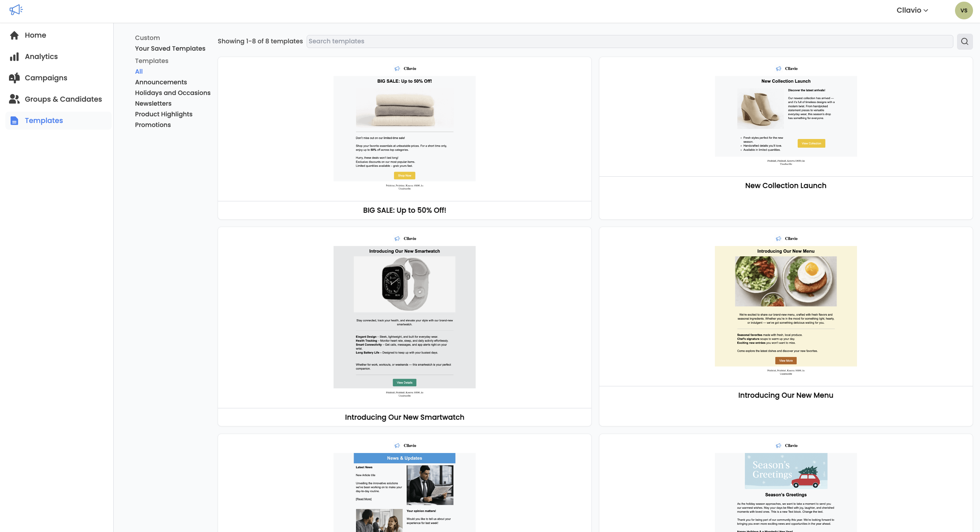Viewport: 980px width, 532px height.
Task: Click the View Collection link
Action: 811,143
